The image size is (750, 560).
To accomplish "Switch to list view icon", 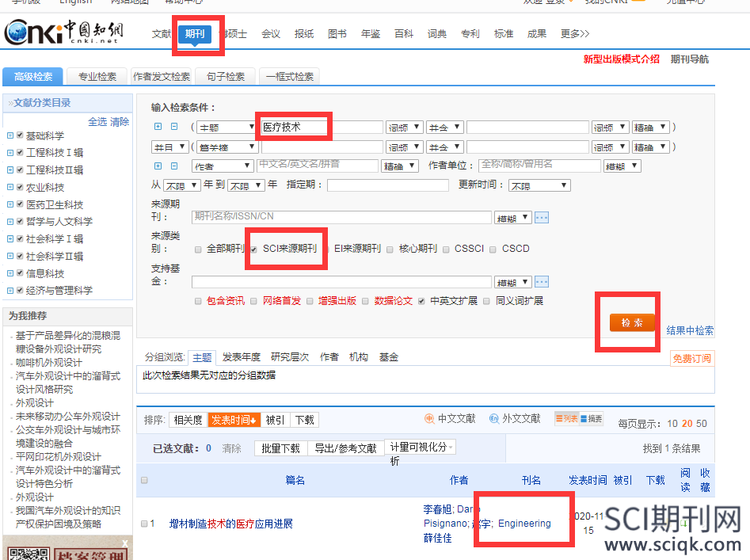I will click(x=567, y=419).
